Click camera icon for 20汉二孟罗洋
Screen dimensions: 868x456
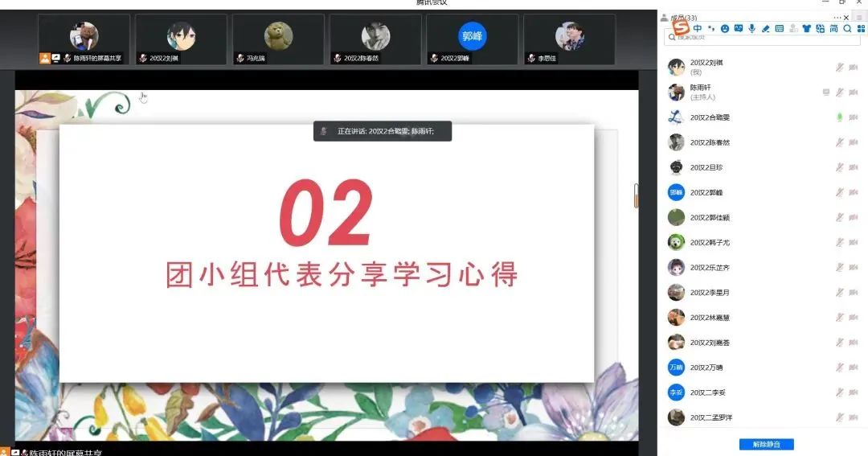click(x=853, y=417)
